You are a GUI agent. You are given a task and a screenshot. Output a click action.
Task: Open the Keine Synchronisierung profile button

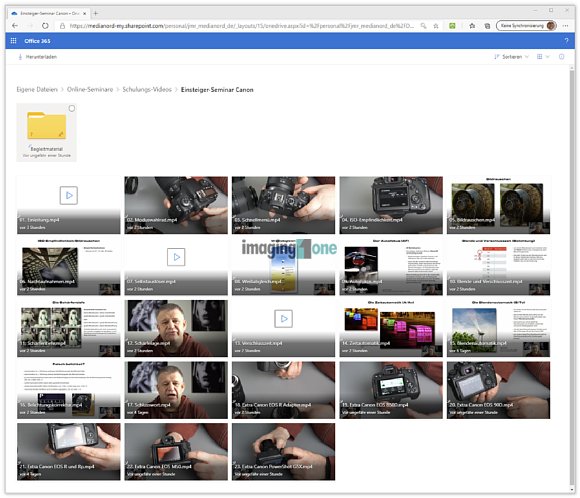pyautogui.click(x=526, y=26)
